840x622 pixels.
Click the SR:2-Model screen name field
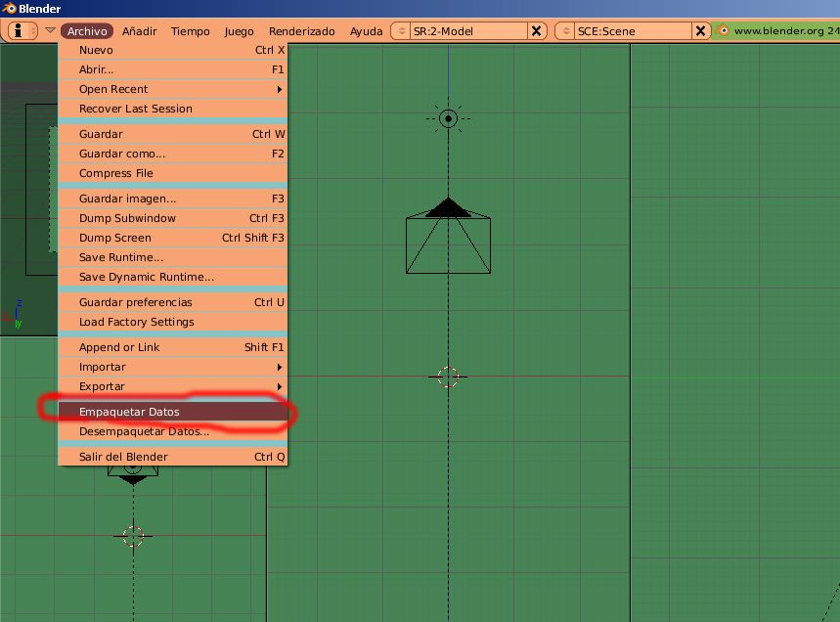(468, 31)
